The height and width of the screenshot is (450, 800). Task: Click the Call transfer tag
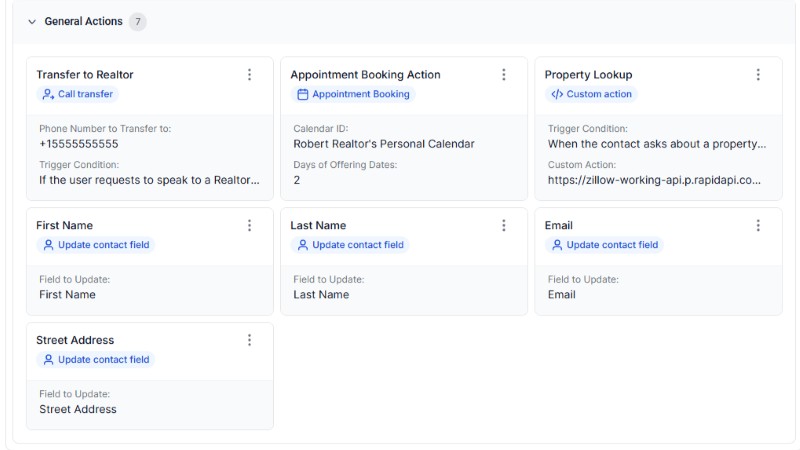click(78, 94)
